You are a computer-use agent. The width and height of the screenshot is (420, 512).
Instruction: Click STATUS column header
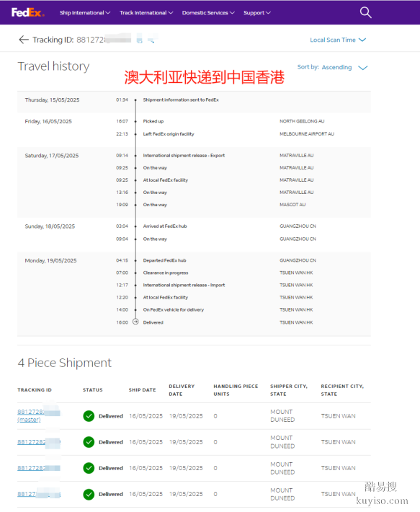click(x=93, y=390)
